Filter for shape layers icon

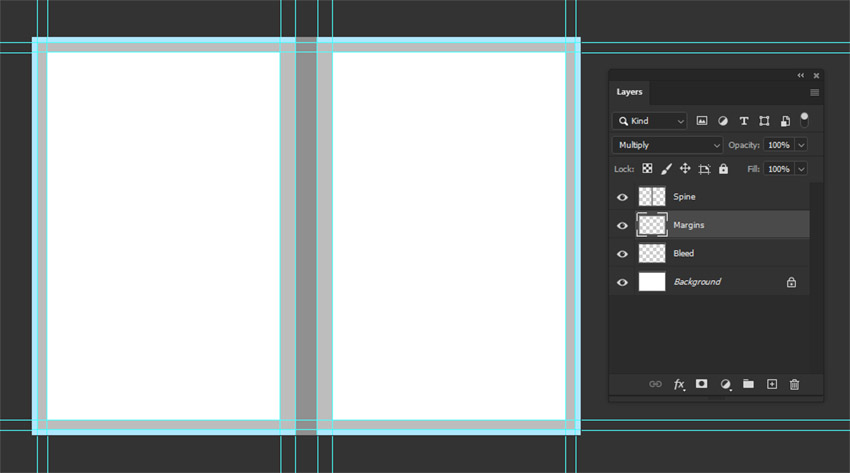point(764,121)
